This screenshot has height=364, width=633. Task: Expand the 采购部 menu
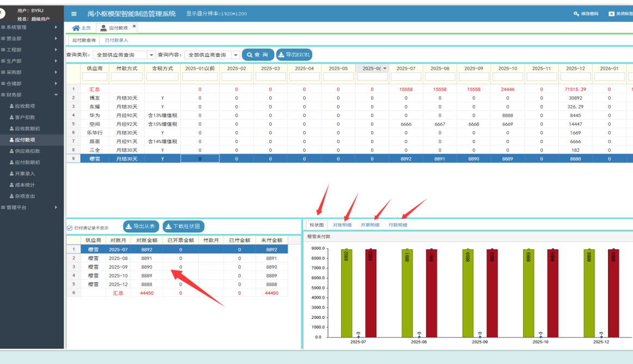point(32,73)
